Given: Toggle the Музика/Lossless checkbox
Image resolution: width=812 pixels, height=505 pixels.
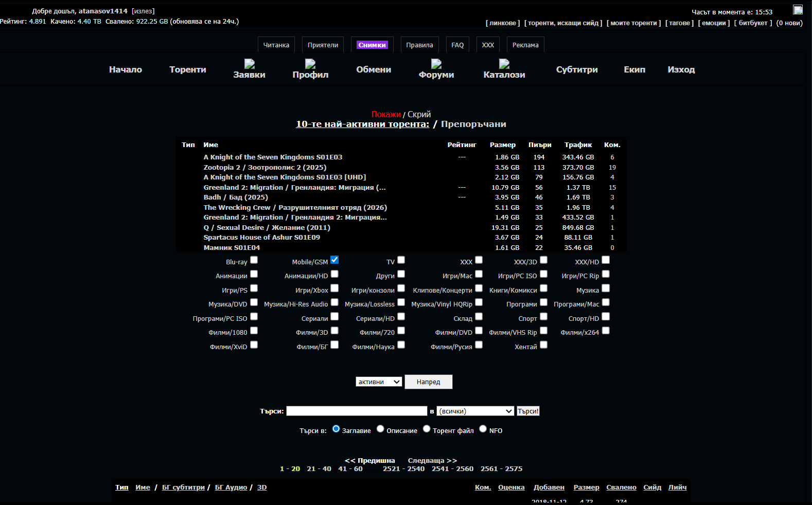Looking at the screenshot, I should click(401, 302).
